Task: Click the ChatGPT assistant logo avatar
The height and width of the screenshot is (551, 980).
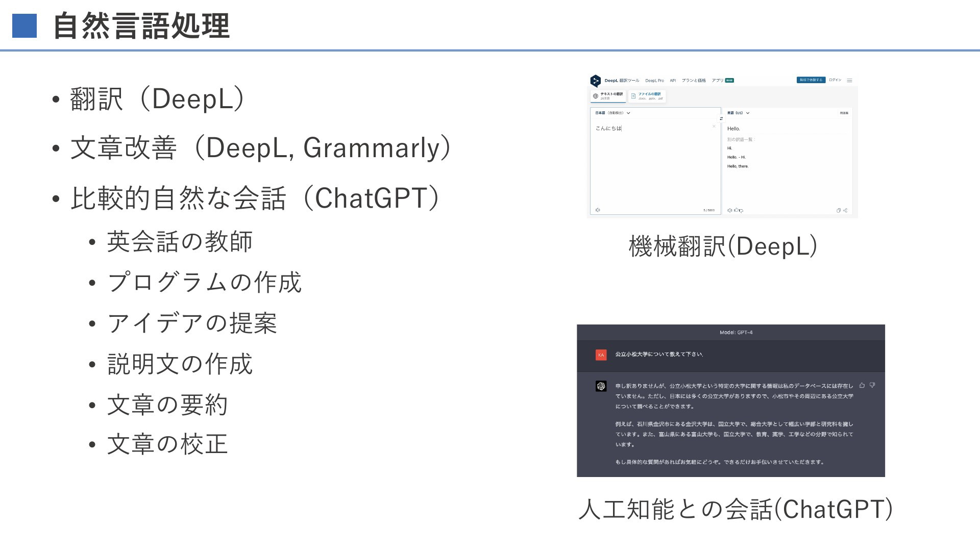Action: [x=601, y=386]
